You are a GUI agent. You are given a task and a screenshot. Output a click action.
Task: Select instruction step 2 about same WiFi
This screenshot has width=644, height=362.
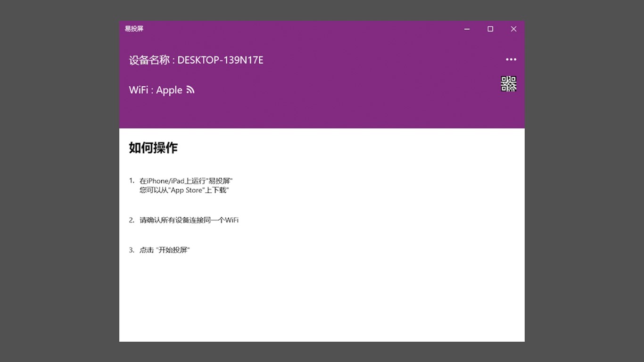click(189, 220)
